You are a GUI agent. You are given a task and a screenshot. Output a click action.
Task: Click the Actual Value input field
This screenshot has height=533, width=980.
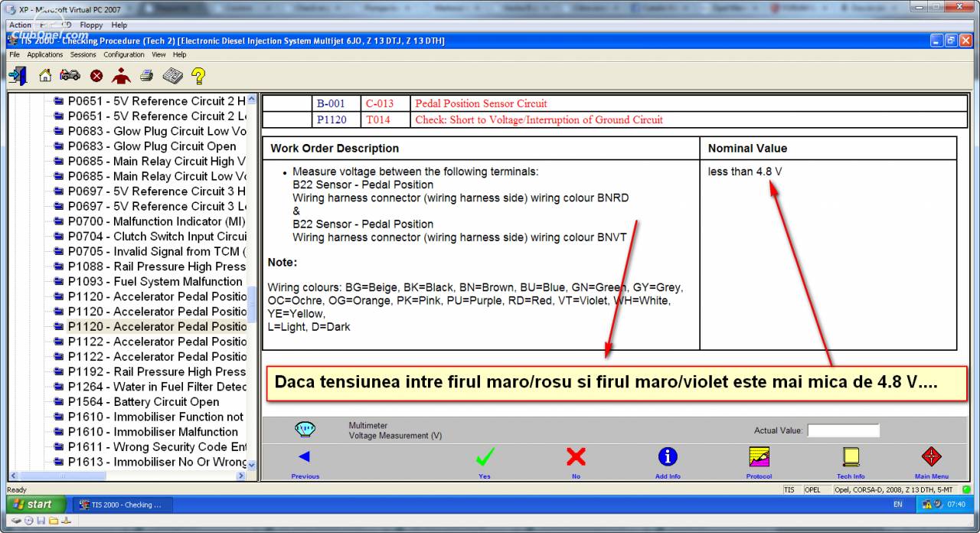click(x=843, y=430)
